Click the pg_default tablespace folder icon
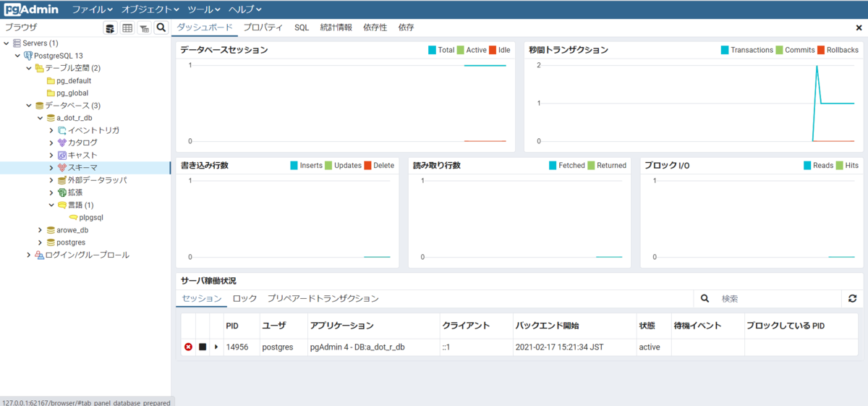Screen dimensions: 868x406 (x=51, y=81)
